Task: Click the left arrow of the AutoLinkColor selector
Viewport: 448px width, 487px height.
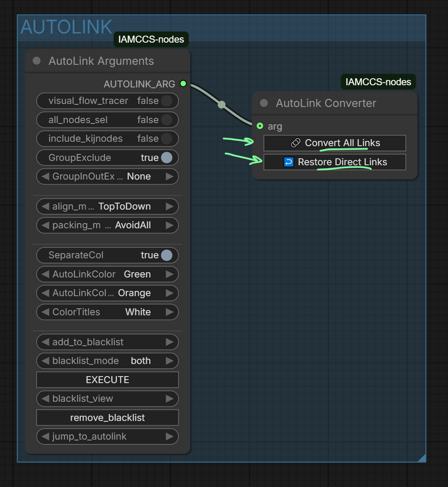Action: [x=45, y=274]
